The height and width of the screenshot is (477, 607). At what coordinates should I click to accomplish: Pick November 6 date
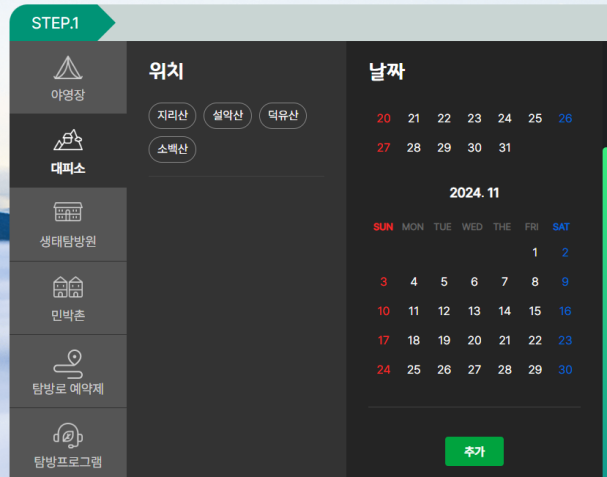tap(474, 282)
